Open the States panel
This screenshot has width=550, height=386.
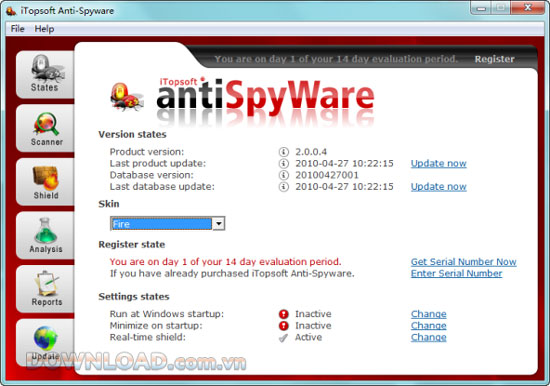[x=45, y=74]
